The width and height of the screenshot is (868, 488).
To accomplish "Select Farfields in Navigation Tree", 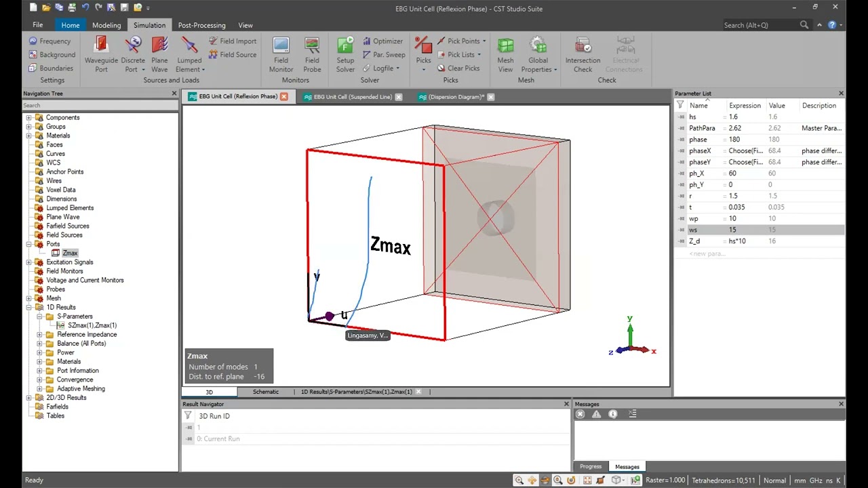I will [58, 407].
